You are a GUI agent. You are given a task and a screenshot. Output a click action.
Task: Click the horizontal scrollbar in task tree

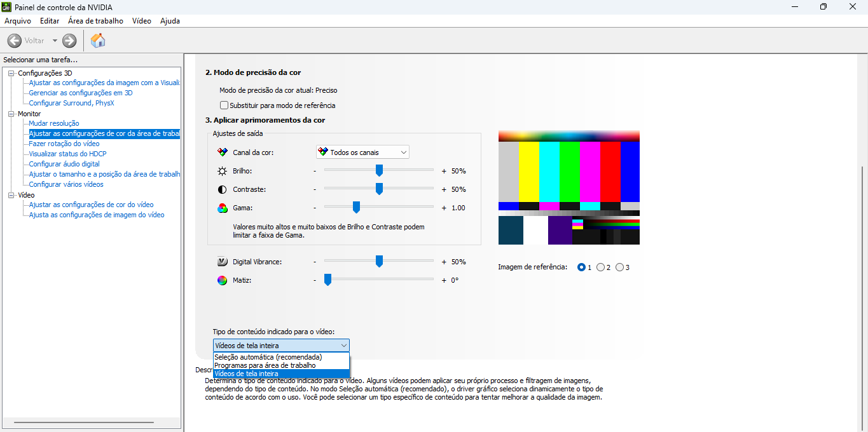click(x=84, y=422)
